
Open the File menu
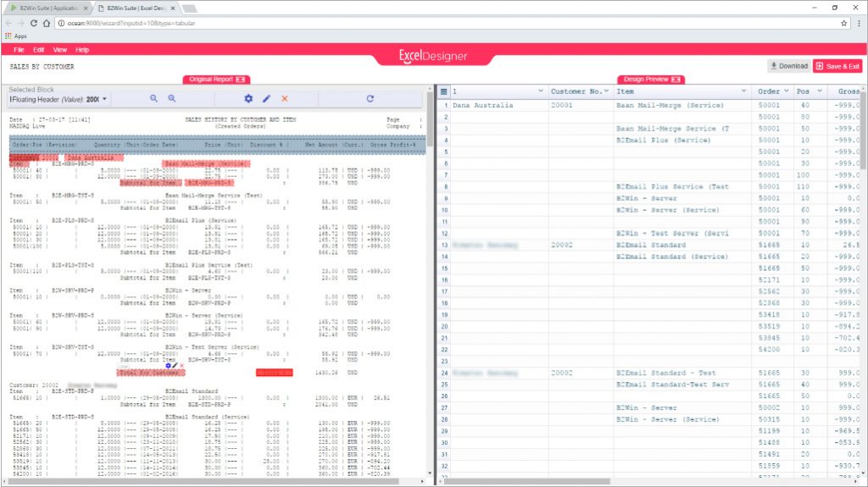click(19, 50)
